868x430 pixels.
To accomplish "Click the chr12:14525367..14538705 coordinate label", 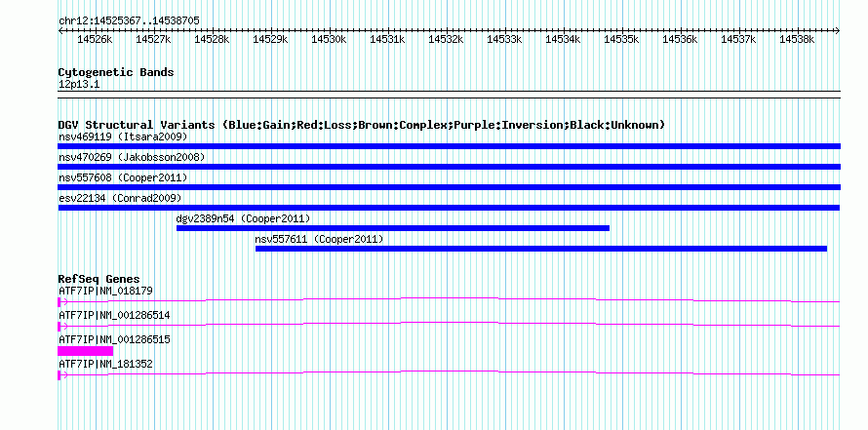I will click(x=129, y=20).
